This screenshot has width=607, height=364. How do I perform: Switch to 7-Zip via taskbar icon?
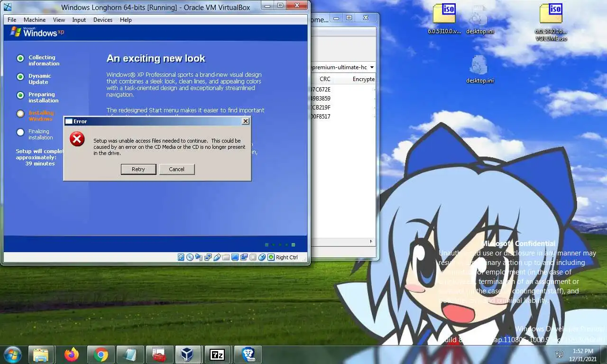pyautogui.click(x=217, y=355)
